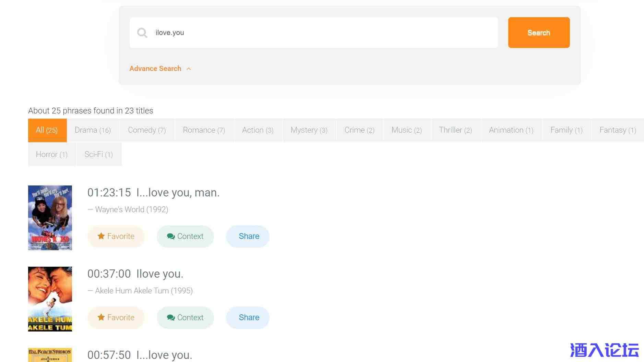Show the Action (3) results tab
Viewport: 644px width, 362px height.
pyautogui.click(x=258, y=130)
